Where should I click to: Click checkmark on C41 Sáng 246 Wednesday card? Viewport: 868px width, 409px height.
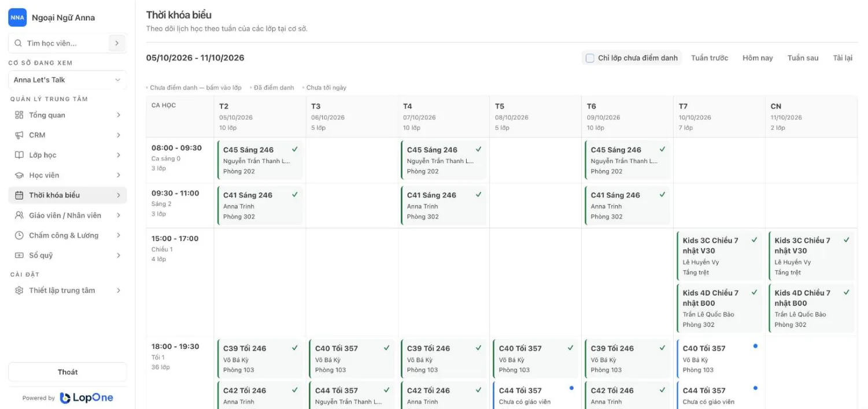click(479, 195)
